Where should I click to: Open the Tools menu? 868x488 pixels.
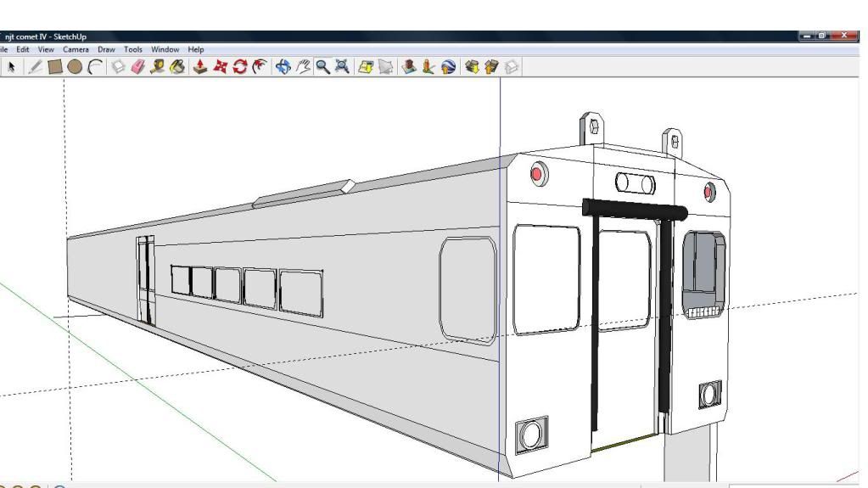133,49
